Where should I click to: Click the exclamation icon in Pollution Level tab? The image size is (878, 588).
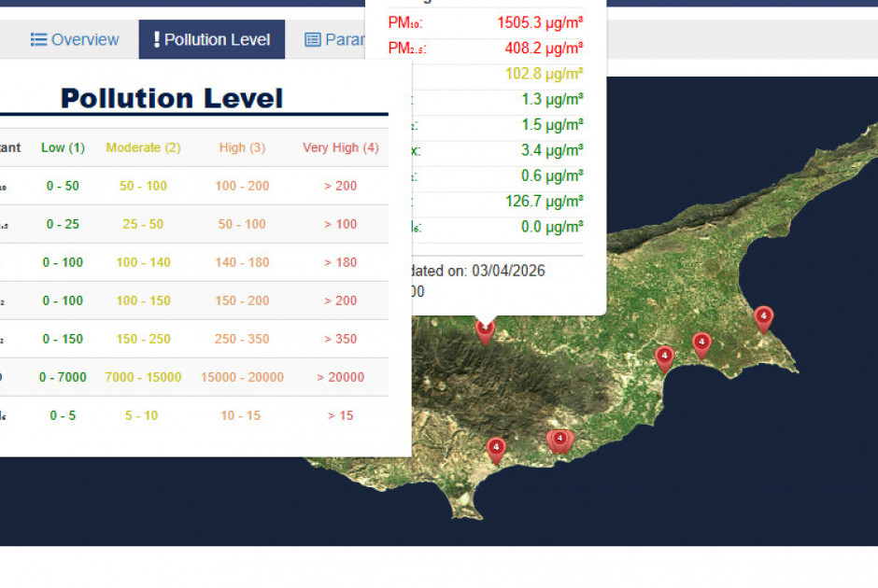coord(157,39)
